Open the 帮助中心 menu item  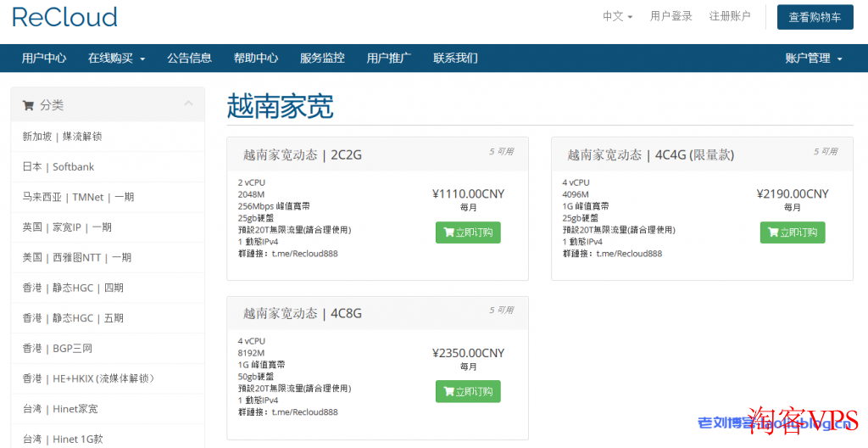point(256,59)
